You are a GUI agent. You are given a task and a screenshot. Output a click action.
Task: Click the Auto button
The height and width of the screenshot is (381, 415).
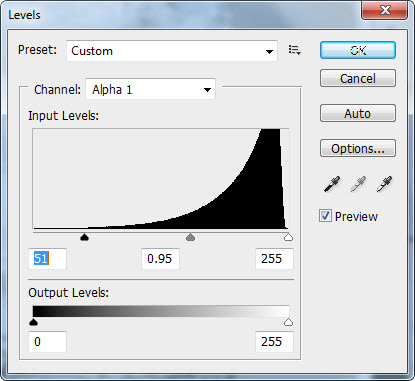358,113
